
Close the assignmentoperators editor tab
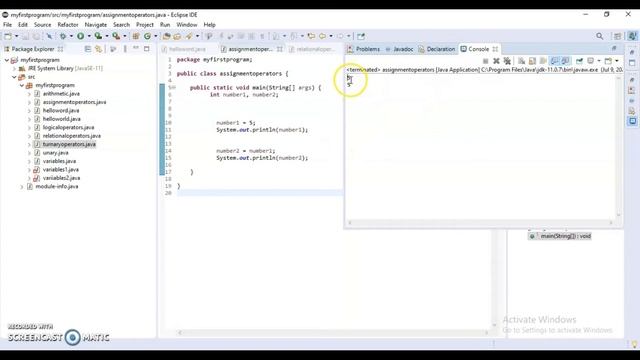[280, 49]
